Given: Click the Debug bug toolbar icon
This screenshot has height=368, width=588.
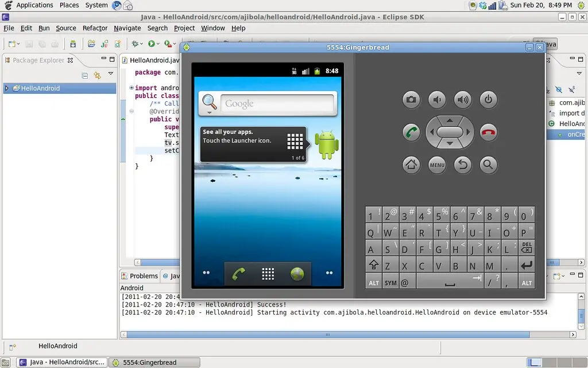Looking at the screenshot, I should [135, 44].
